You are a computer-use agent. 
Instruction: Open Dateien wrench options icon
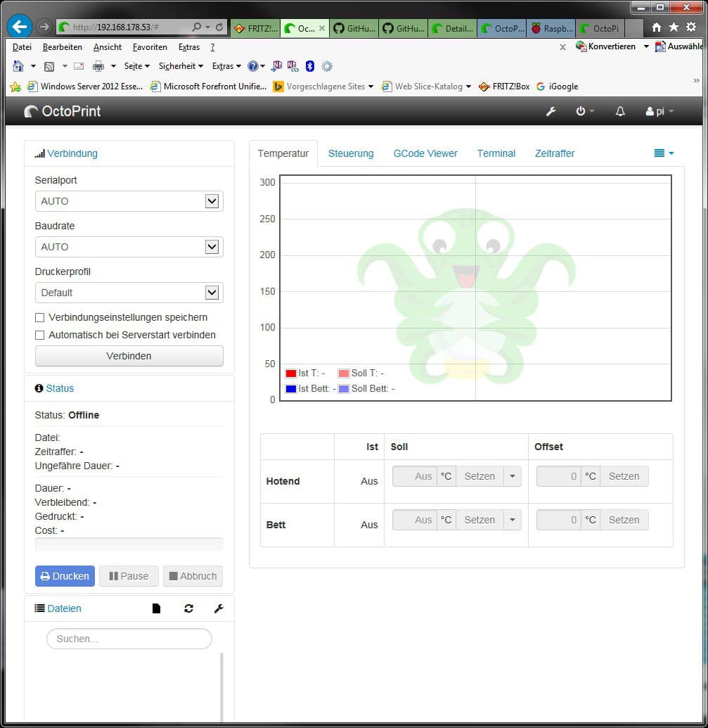tap(219, 608)
